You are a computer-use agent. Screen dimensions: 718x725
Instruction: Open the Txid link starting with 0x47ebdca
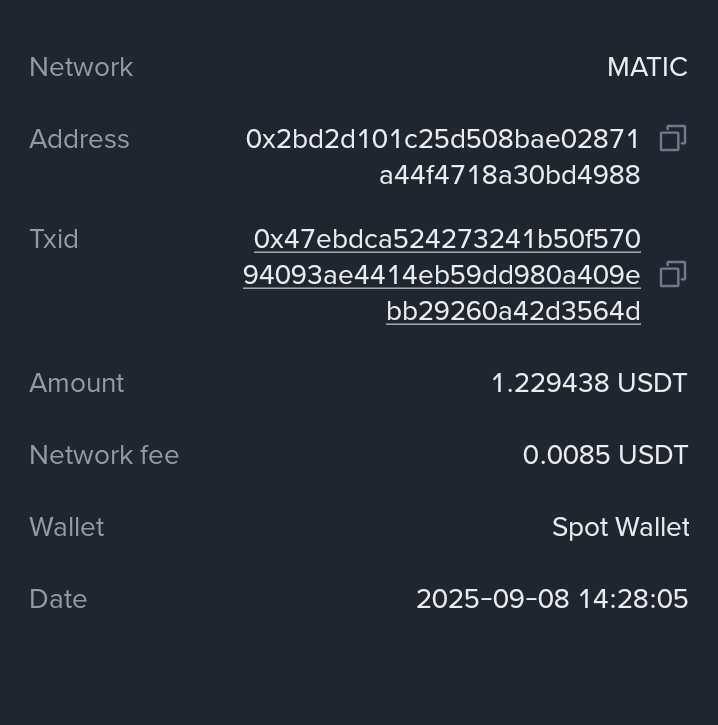(447, 240)
